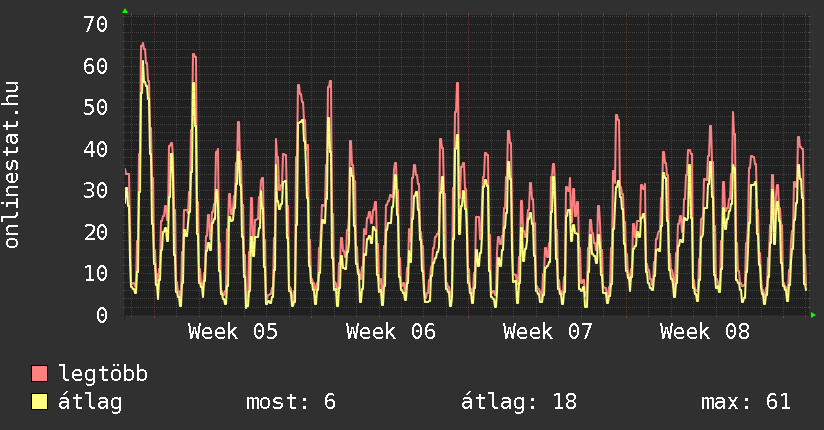The height and width of the screenshot is (430, 824).
Task: Click the red legtöbb legend swatch
Action: tap(39, 374)
